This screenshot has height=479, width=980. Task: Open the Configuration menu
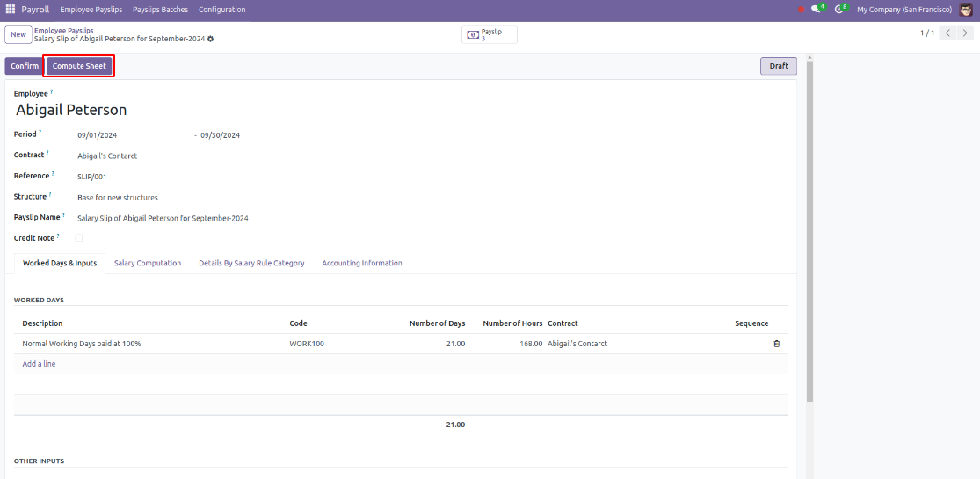(221, 10)
